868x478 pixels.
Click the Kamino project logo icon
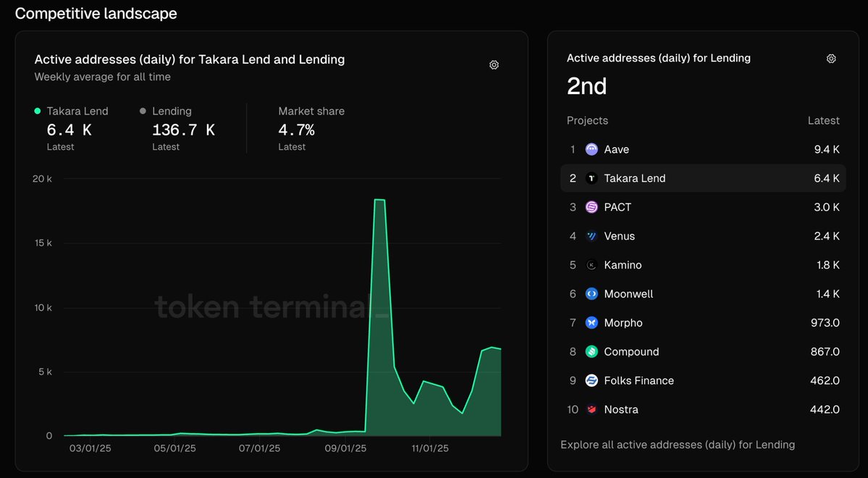click(x=591, y=265)
